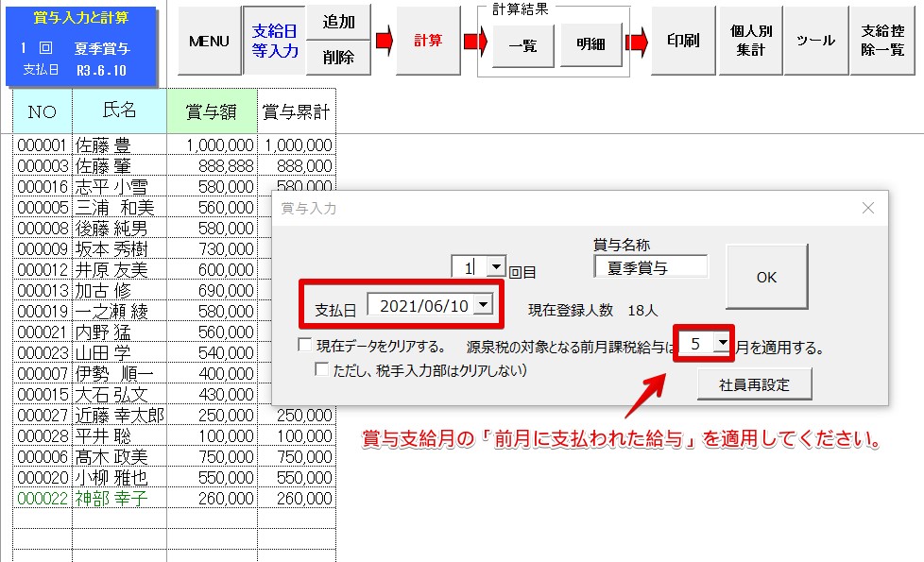Select employee 内野 猛

coord(120,332)
